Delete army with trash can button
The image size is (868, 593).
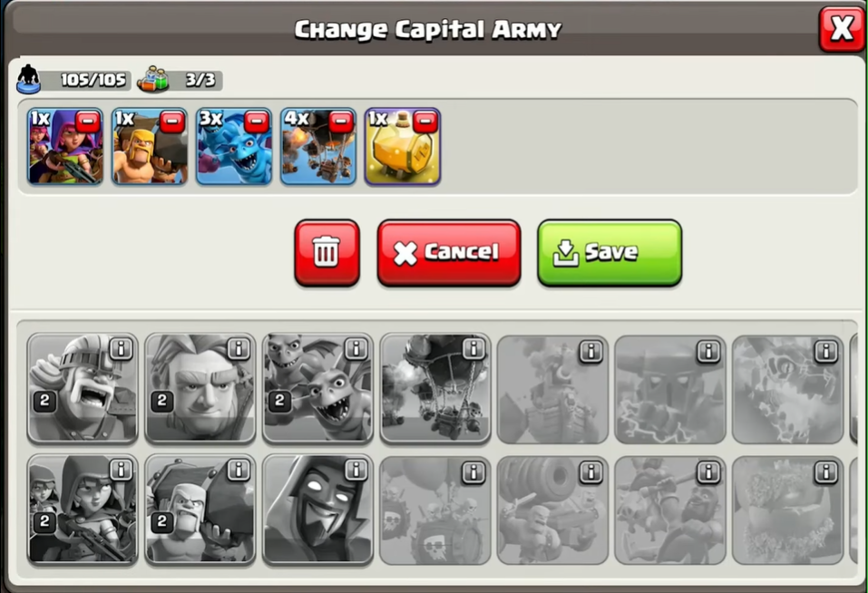point(327,253)
